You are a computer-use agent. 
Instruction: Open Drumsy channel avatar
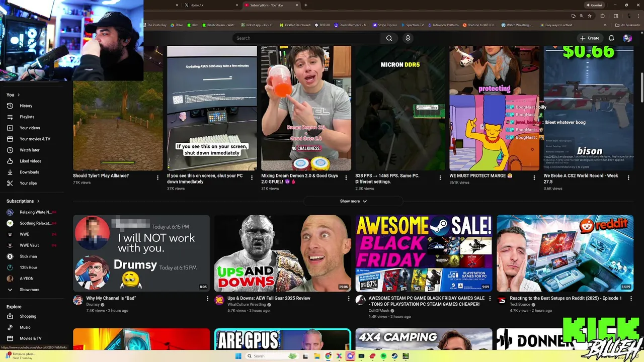tap(78, 300)
